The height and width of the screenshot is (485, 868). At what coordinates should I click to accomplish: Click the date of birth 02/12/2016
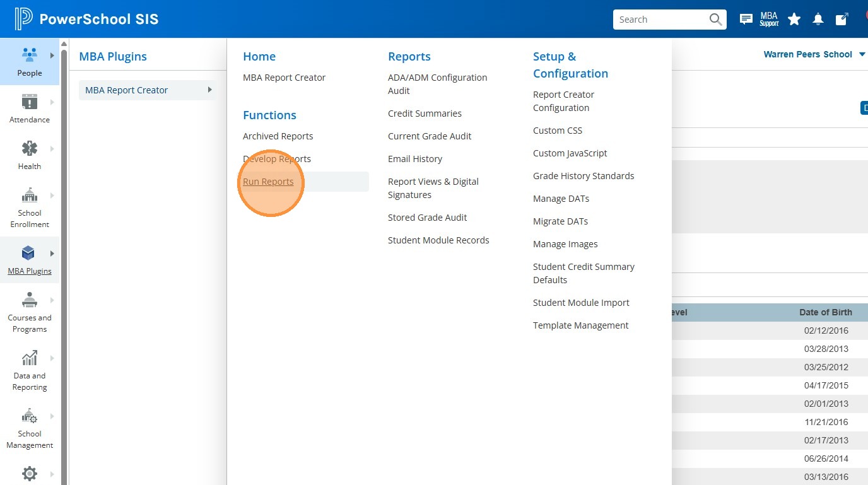[826, 330]
